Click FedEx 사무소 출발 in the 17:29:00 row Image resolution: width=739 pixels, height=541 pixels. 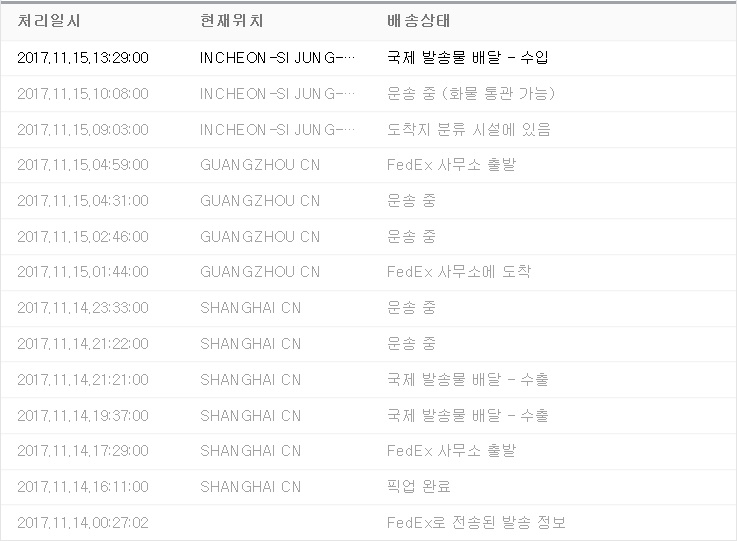coord(451,452)
